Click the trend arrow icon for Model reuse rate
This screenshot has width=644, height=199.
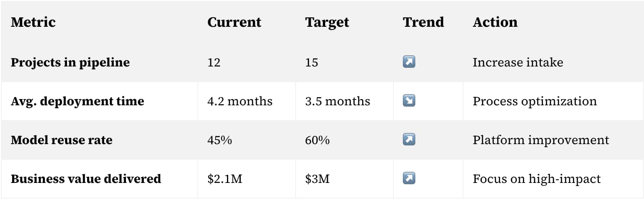pyautogui.click(x=409, y=140)
